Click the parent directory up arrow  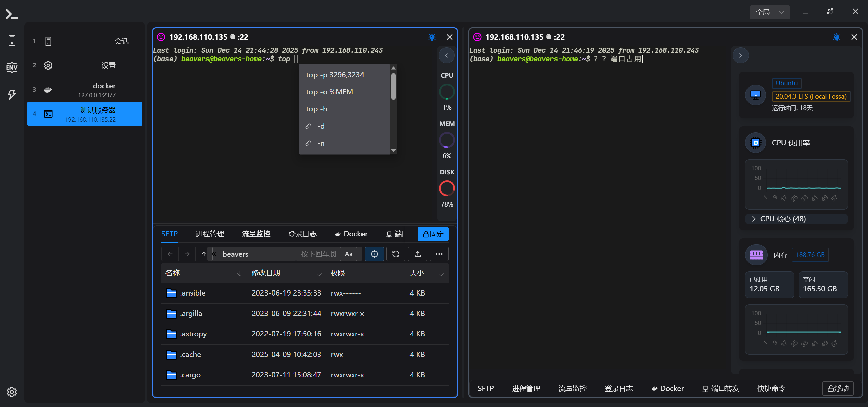(203, 254)
